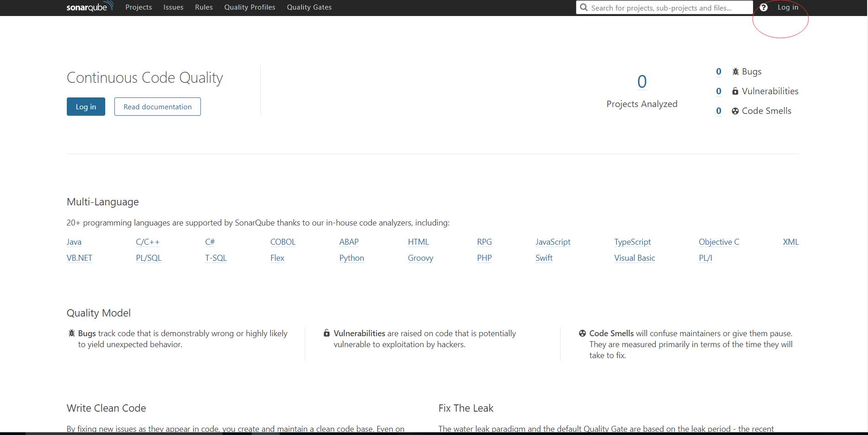Click the Write Clean Code heading
The image size is (868, 435).
107,408
